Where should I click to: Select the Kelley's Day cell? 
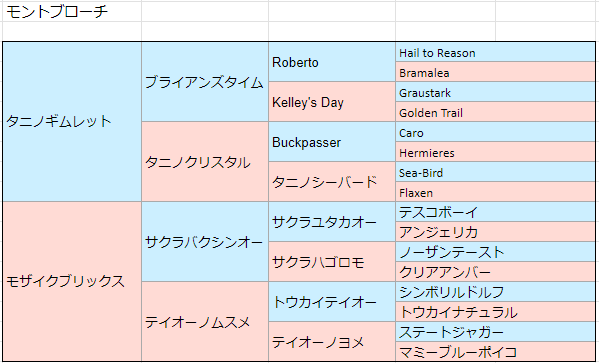tap(332, 102)
